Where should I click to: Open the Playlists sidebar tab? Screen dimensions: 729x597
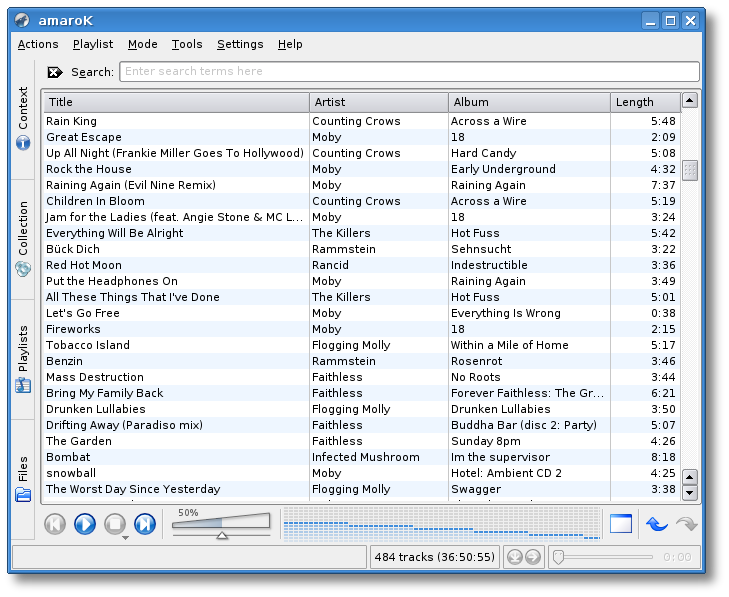23,359
